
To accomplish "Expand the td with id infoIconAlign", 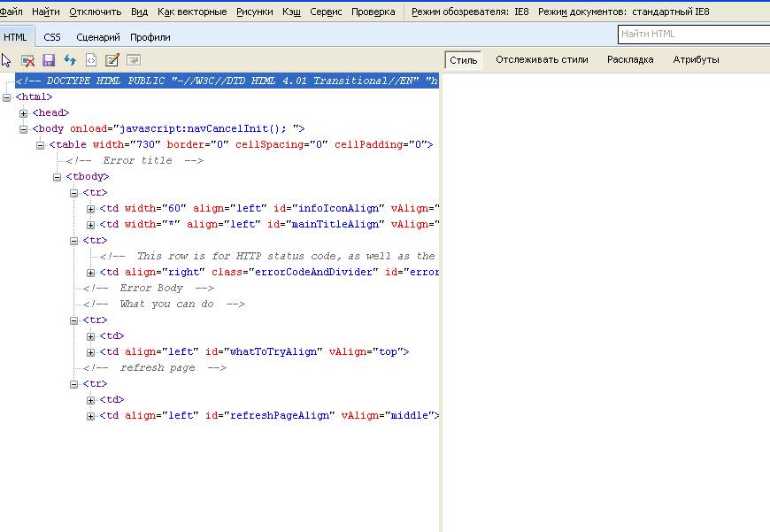I will coord(91,209).
